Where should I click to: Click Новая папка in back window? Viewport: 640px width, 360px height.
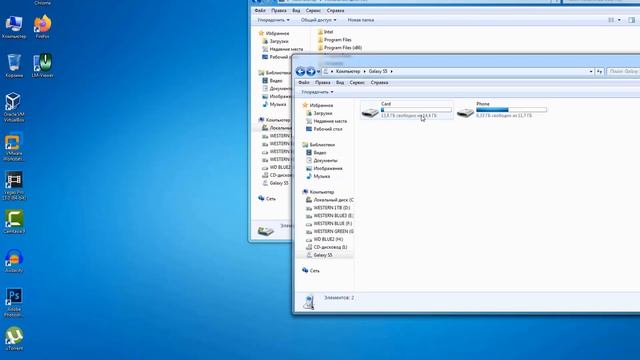(x=360, y=20)
